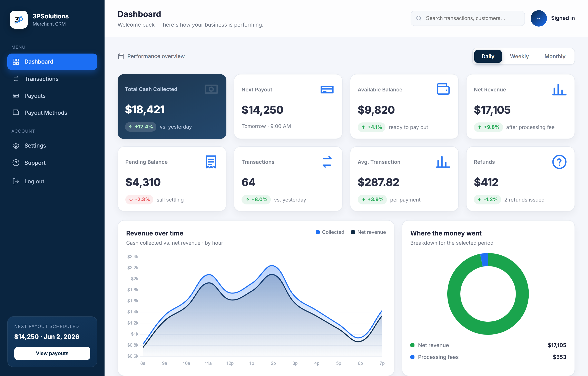This screenshot has height=376, width=588.
Task: Switch to the Monthly period tab
Action: tap(555, 56)
